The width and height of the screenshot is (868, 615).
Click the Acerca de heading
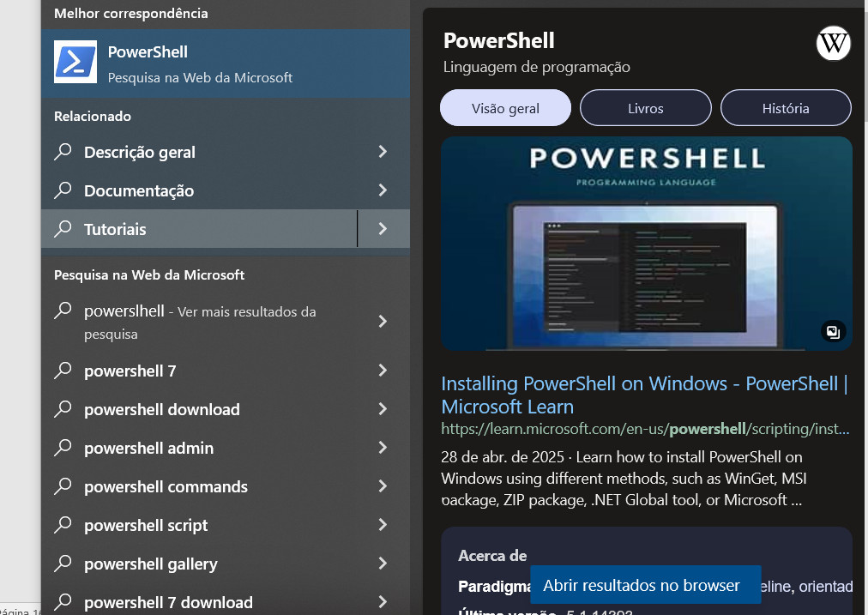click(492, 555)
